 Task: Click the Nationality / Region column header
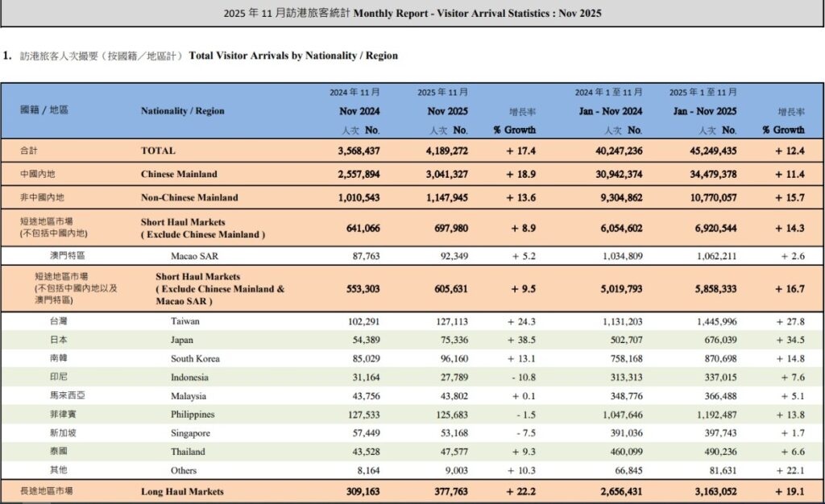pos(182,111)
